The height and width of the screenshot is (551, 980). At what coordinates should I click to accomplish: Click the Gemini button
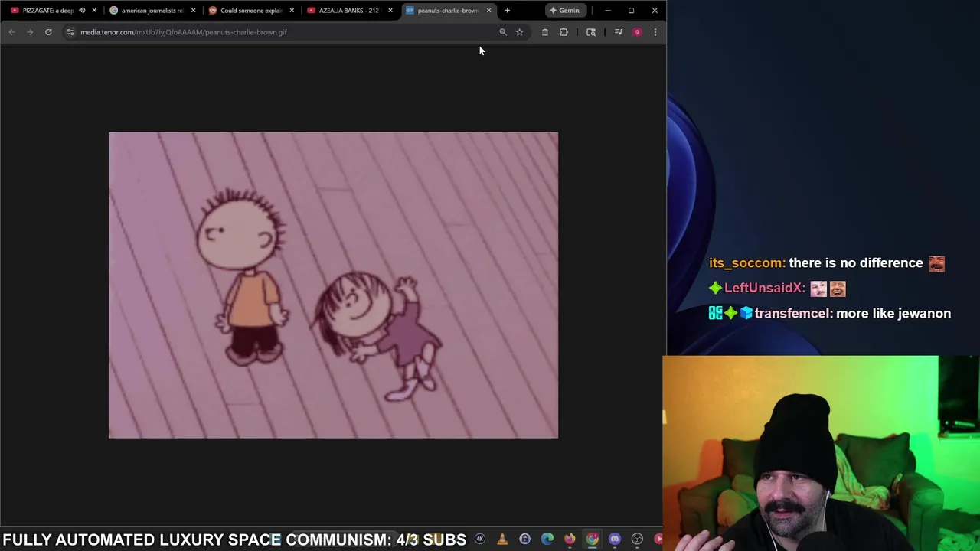point(565,11)
